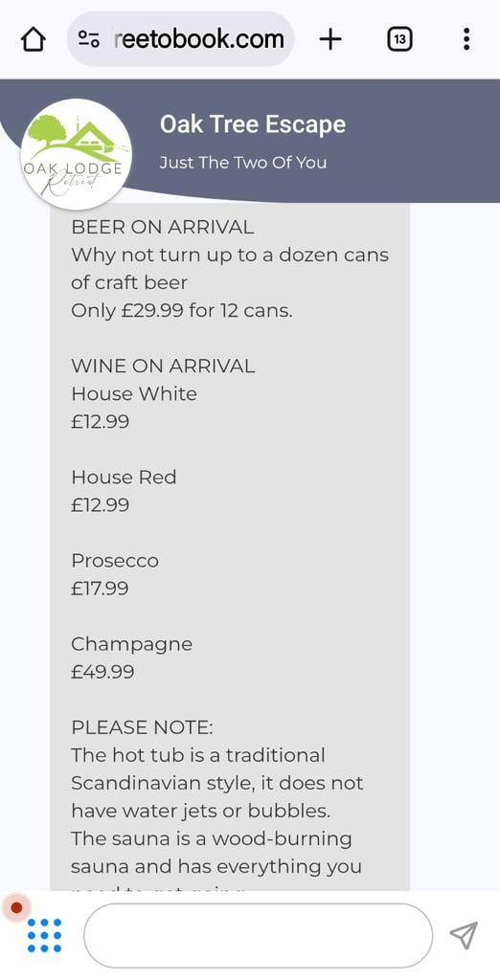Tap the Just The Two Of You subtitle
Image resolution: width=500 pixels, height=980 pixels.
click(242, 163)
